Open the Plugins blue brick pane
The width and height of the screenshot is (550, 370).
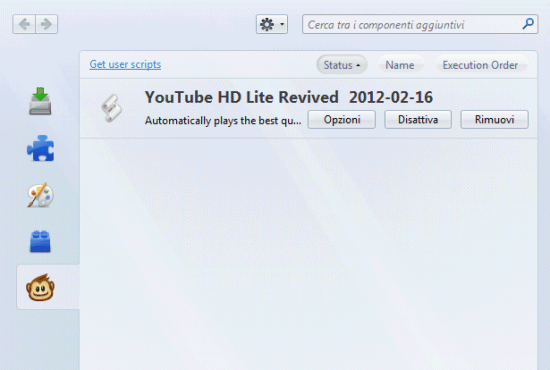click(40, 241)
